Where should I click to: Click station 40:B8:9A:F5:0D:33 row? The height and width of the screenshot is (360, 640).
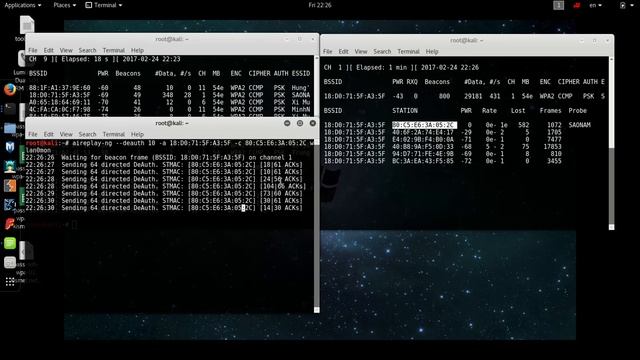coord(442,147)
